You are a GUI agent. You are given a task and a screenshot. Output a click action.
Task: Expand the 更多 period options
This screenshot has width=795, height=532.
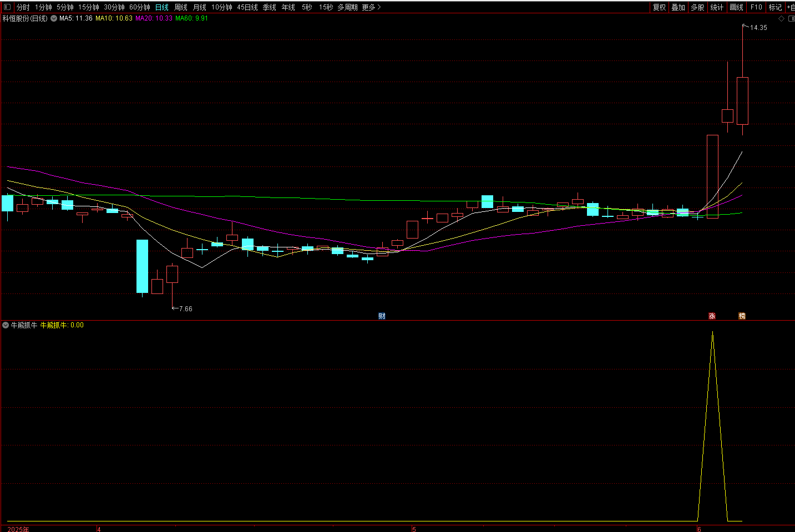point(371,7)
